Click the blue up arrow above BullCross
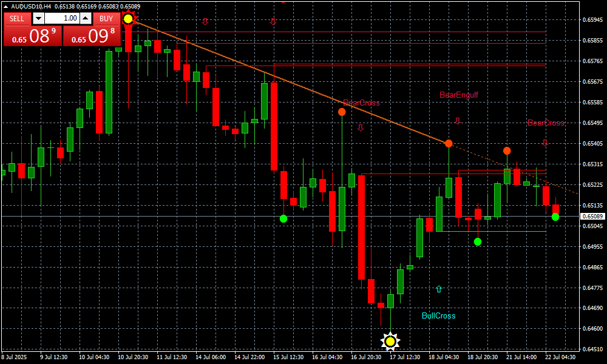Viewport: 607px width, 364px height. 439,289
